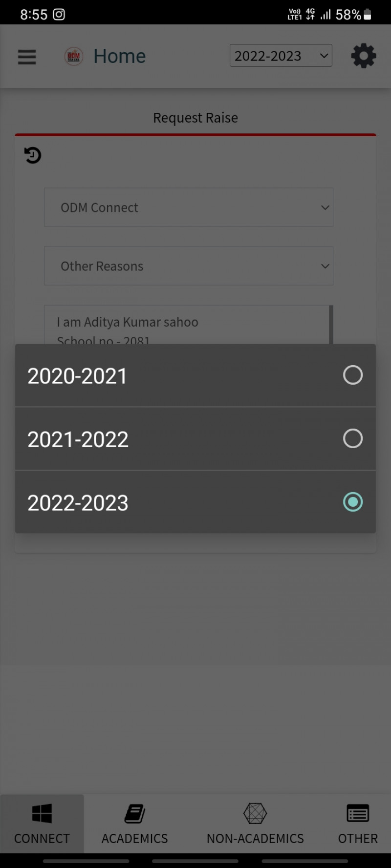Tap the Academics book icon
391x868 pixels.
tap(135, 813)
